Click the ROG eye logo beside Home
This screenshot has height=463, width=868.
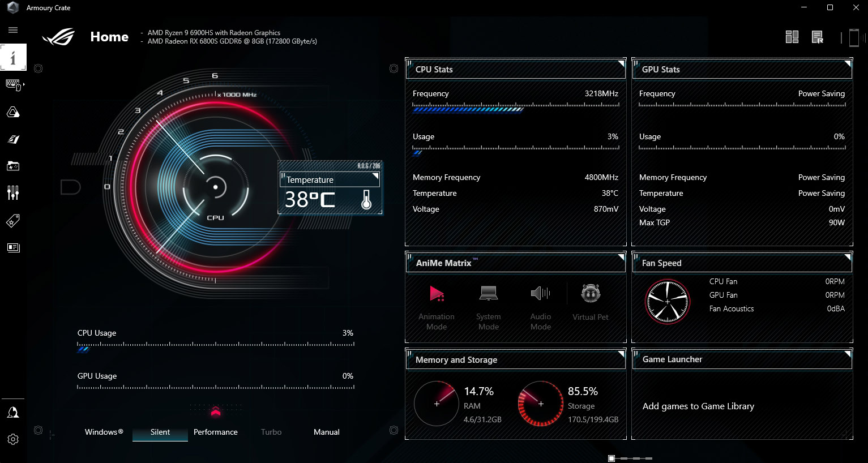point(58,37)
